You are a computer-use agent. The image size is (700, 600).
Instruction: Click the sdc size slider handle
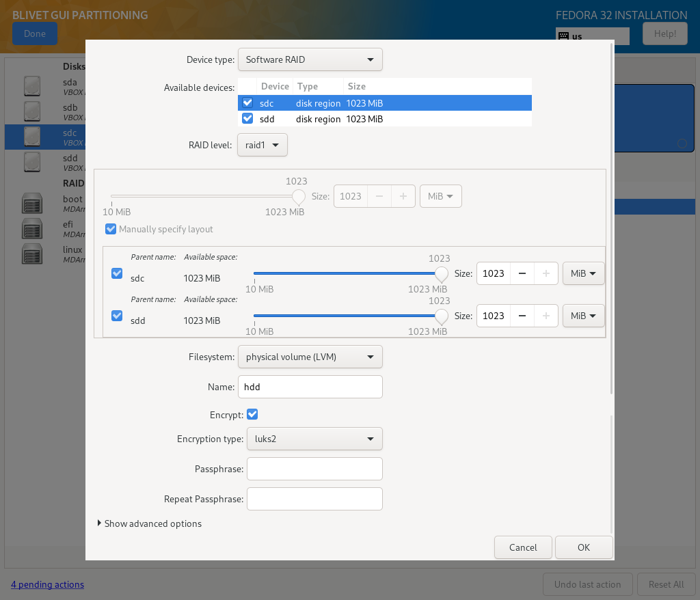(x=442, y=274)
